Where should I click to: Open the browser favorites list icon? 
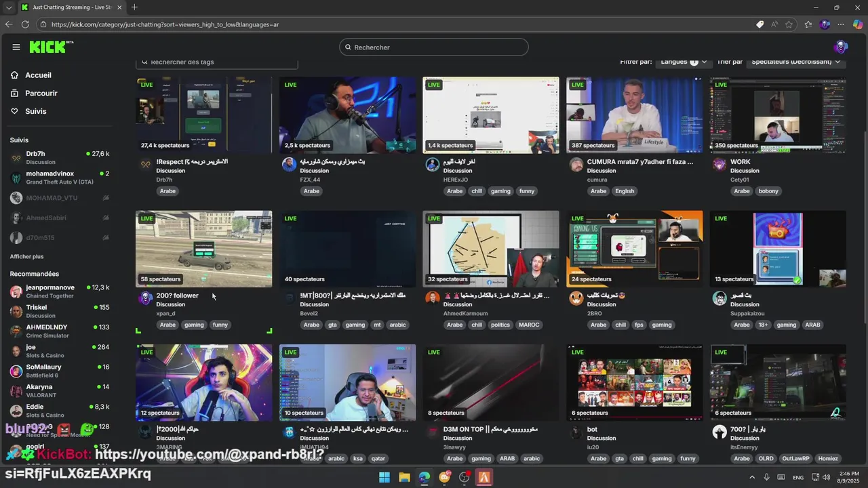808,24
